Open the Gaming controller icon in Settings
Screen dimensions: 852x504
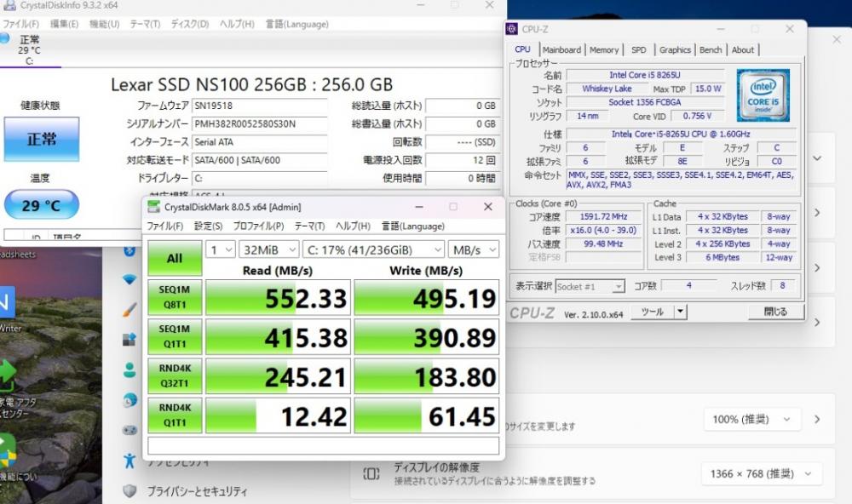tap(130, 430)
